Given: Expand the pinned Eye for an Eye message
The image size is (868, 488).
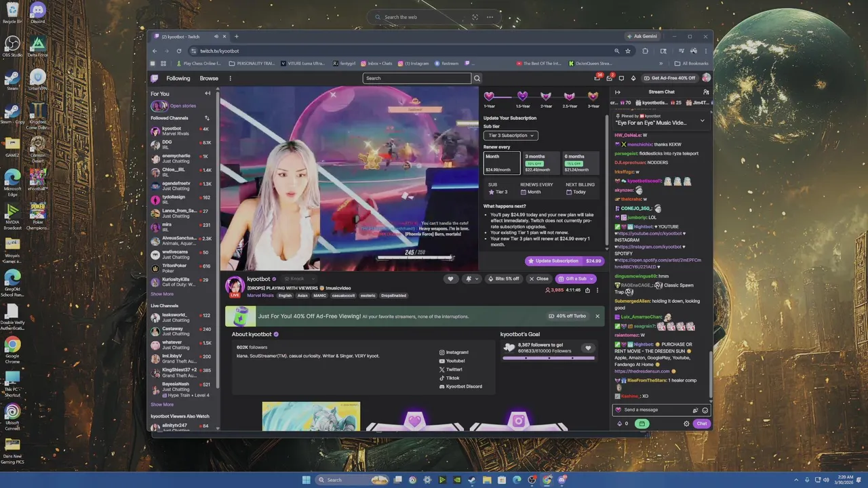Looking at the screenshot, I should pos(702,121).
